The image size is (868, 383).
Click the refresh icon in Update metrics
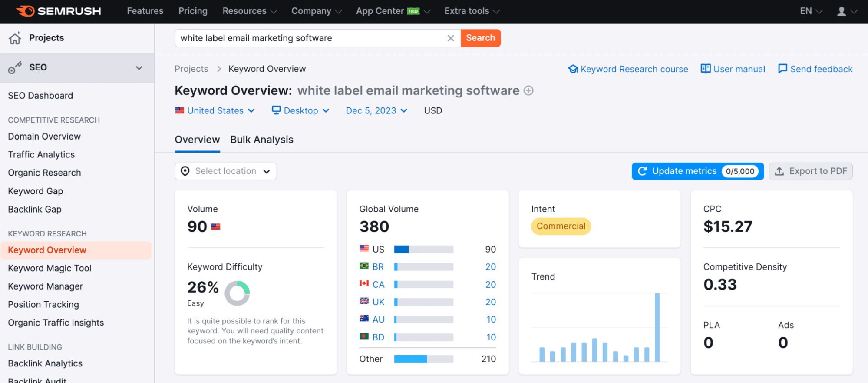click(x=643, y=171)
